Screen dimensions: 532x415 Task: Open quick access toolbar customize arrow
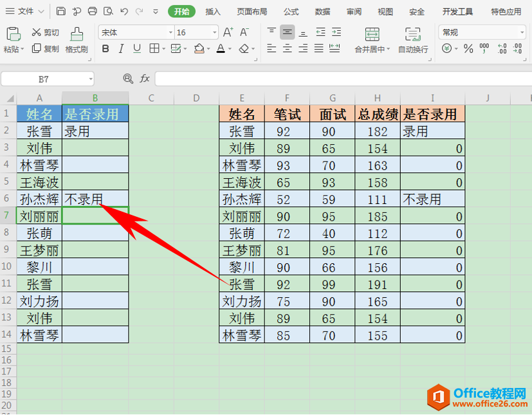click(156, 12)
